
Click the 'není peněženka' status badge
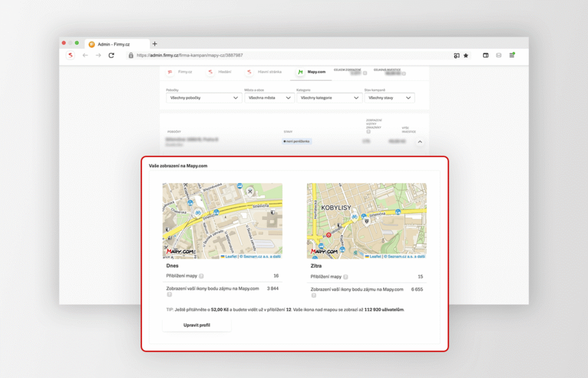coord(297,141)
